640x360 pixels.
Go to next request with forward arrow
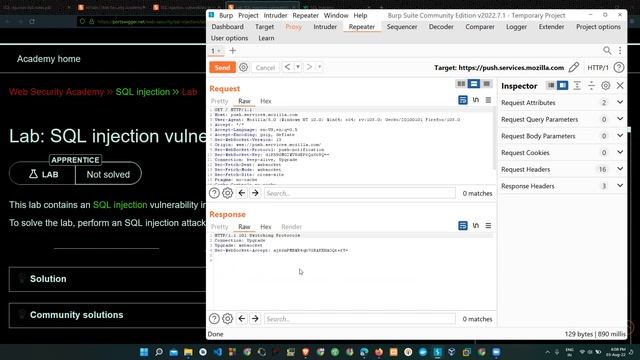[309, 67]
